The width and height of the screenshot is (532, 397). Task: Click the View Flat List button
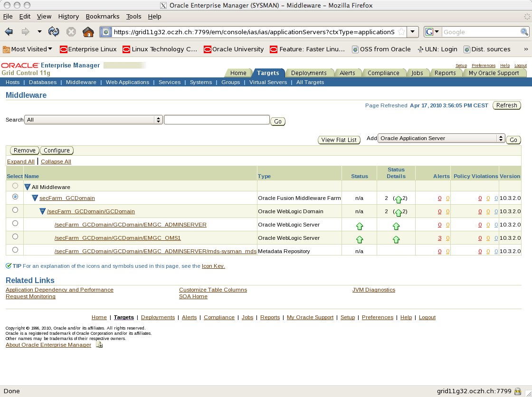(339, 140)
